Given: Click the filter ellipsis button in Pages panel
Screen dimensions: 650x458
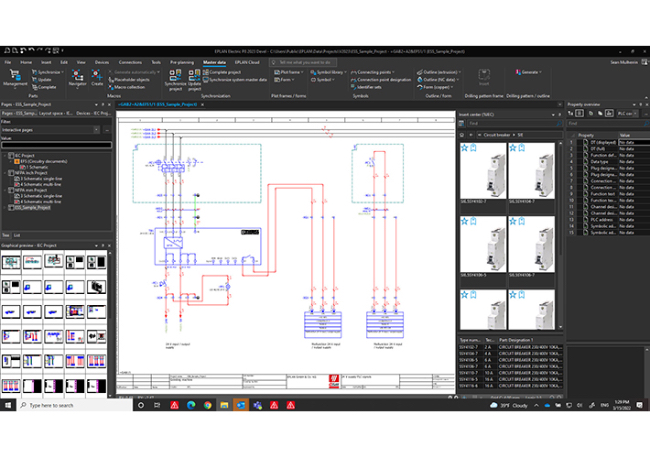Looking at the screenshot, I should 107,130.
